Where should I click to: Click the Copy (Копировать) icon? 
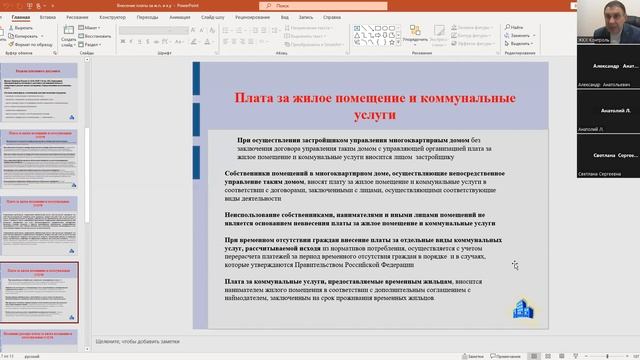pyautogui.click(x=11, y=36)
